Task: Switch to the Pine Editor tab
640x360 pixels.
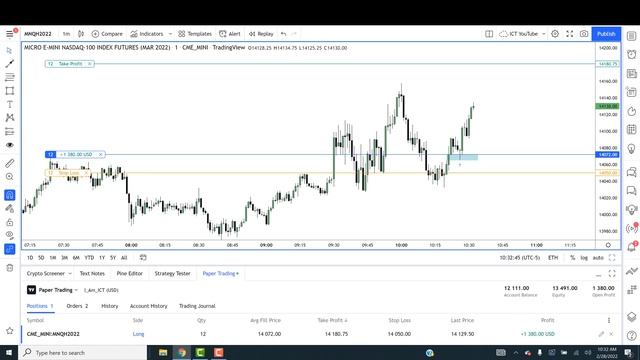Action: point(129,273)
